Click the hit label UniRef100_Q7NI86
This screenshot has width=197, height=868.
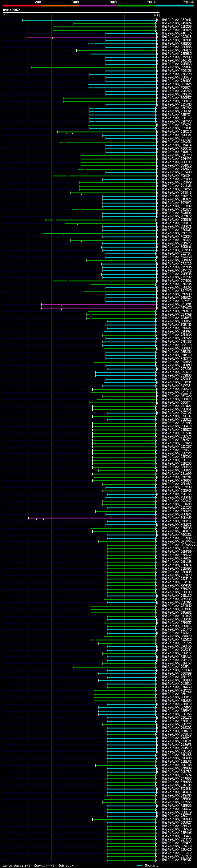(176, 342)
